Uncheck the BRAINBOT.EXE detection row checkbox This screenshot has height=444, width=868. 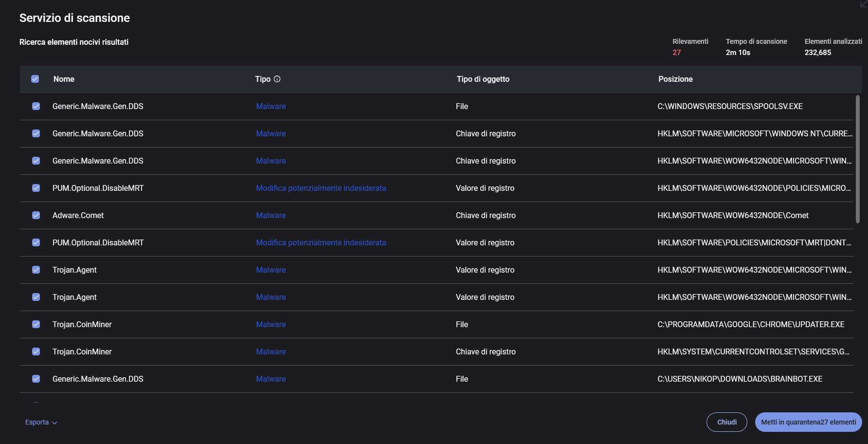click(x=36, y=379)
